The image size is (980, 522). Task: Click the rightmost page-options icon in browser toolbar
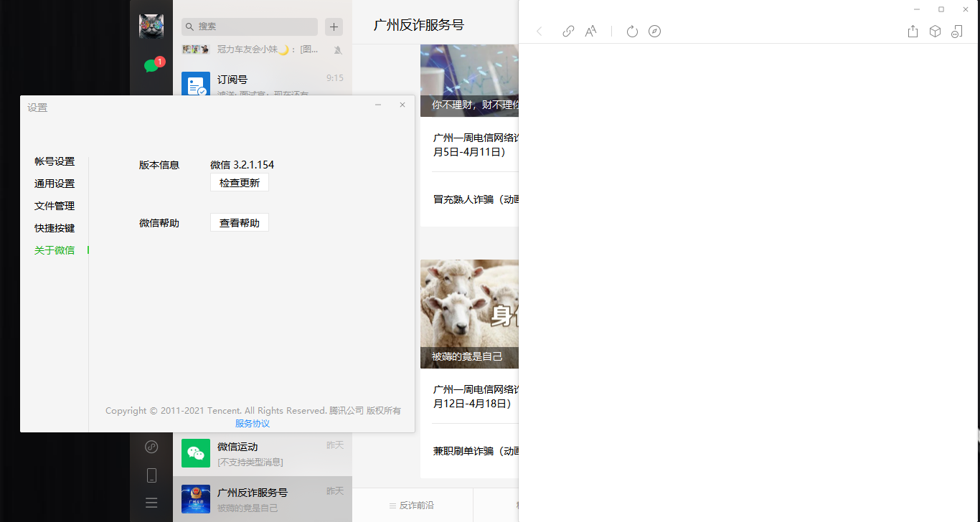point(956,32)
